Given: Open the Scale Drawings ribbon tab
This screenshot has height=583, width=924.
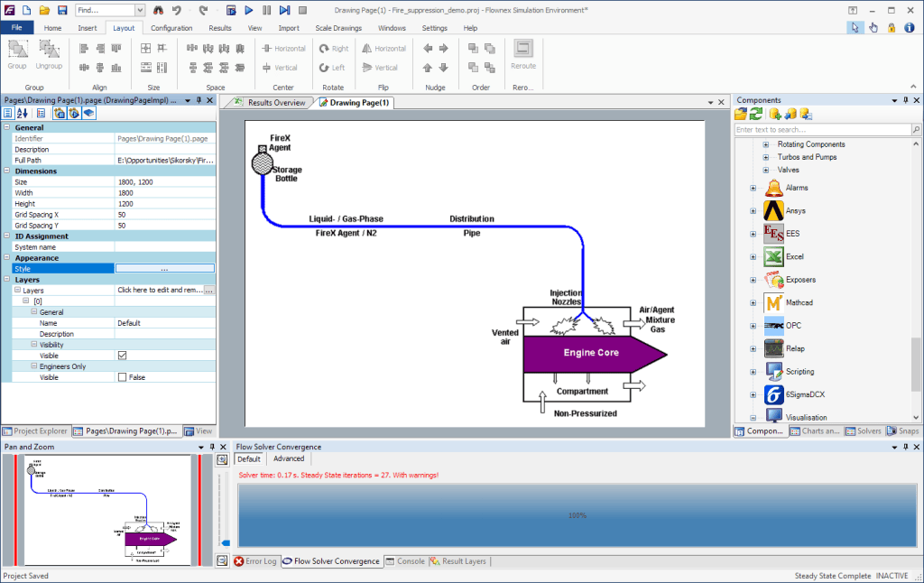Looking at the screenshot, I should coord(338,28).
